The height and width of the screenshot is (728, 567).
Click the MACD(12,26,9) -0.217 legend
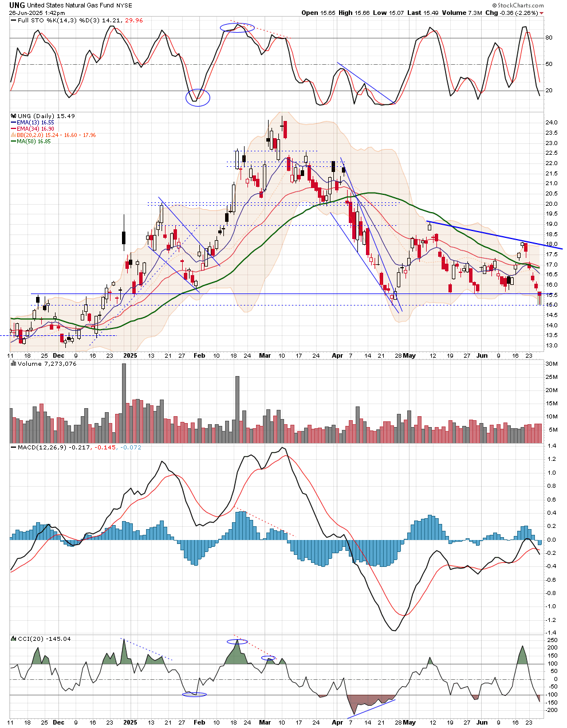pos(54,448)
